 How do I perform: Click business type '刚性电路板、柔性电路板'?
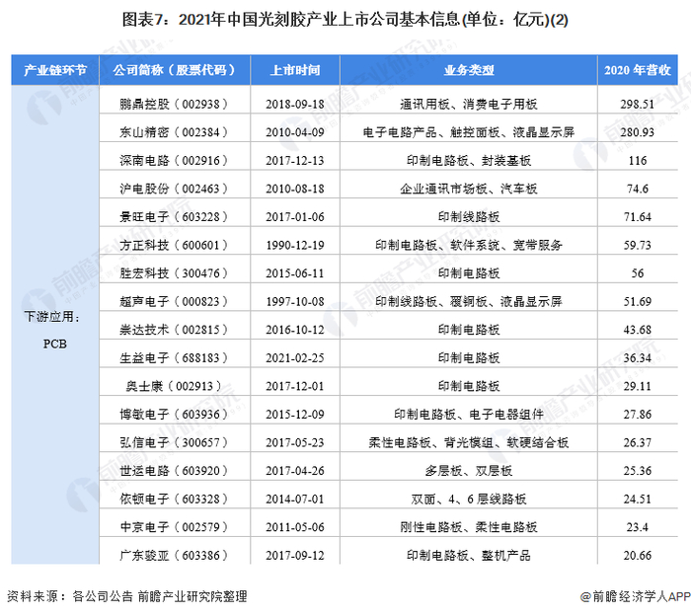tap(469, 527)
